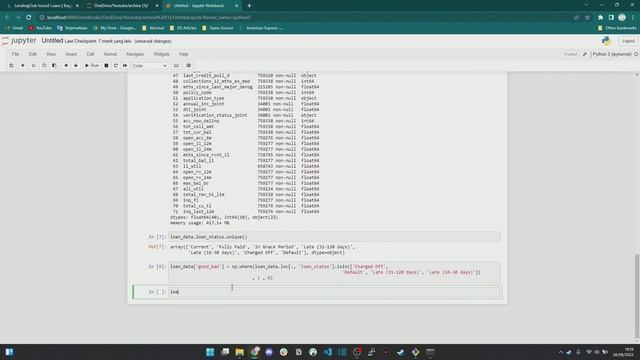Image resolution: width=640 pixels, height=360 pixels.
Task: Click the loan_status.unique() code cell
Action: (x=335, y=237)
